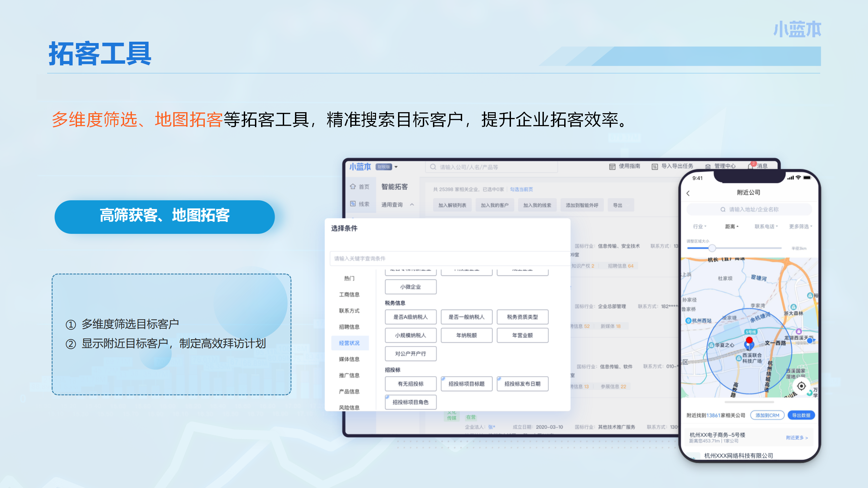The image size is (868, 488).
Task: Switch to 工商信息 category tab
Action: pos(349,294)
